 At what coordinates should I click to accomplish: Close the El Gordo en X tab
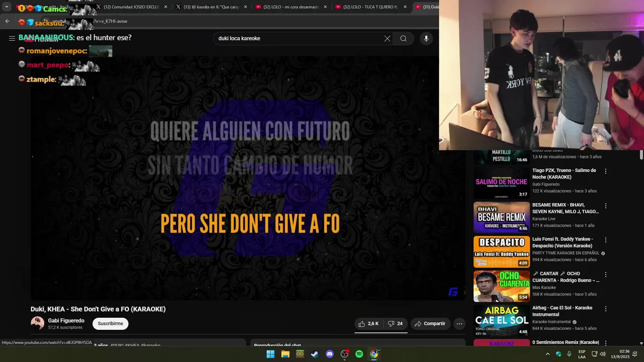[246, 7]
